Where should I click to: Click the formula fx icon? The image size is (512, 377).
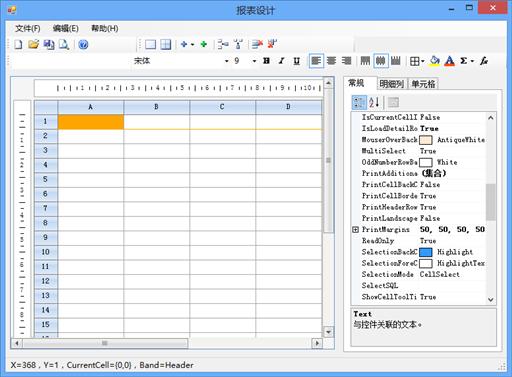point(484,61)
